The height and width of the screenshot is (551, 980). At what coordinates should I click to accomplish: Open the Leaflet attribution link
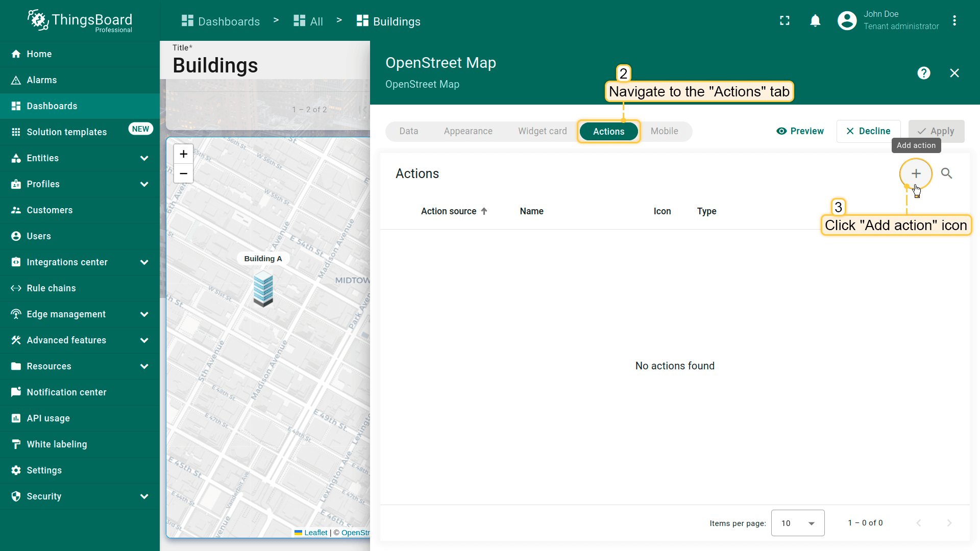pos(315,533)
